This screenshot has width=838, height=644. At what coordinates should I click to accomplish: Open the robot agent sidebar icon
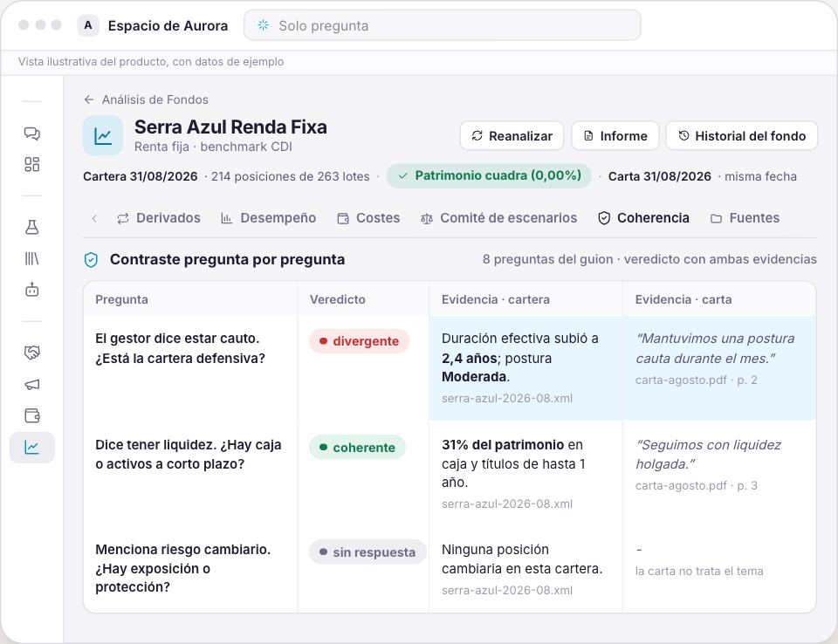[x=32, y=290]
